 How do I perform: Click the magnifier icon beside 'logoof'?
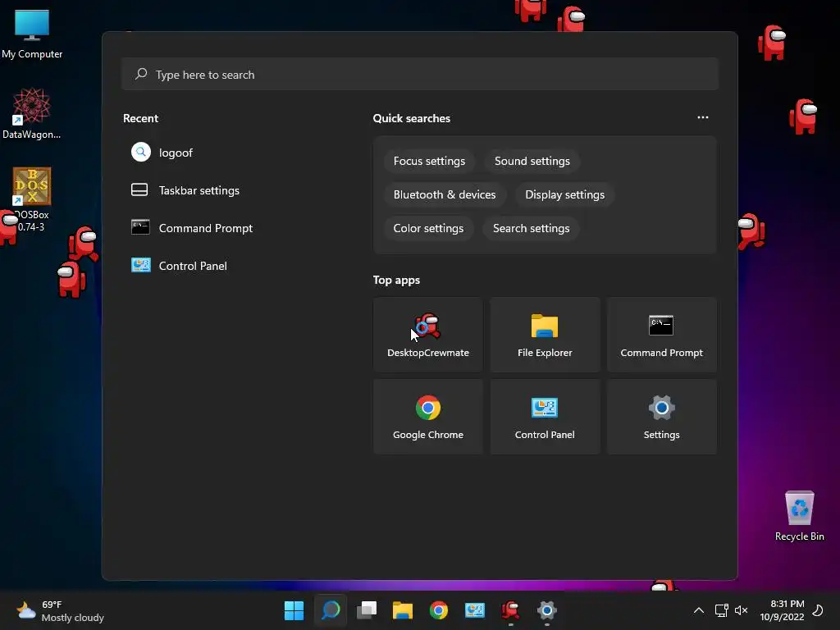click(x=141, y=152)
